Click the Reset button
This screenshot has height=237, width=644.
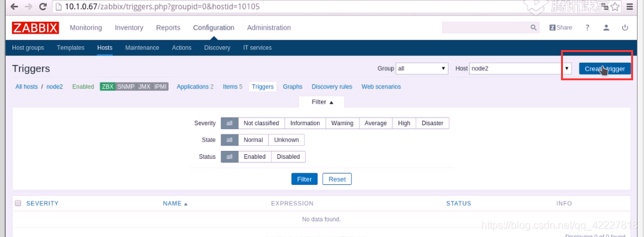(x=337, y=179)
